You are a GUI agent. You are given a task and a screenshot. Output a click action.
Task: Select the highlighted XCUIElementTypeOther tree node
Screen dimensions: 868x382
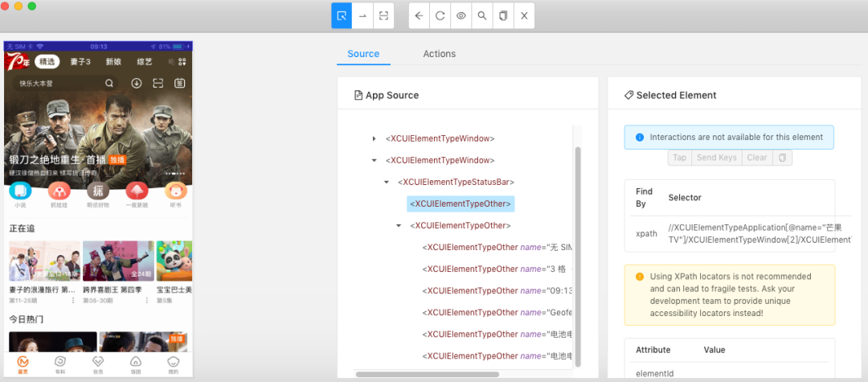pyautogui.click(x=461, y=204)
